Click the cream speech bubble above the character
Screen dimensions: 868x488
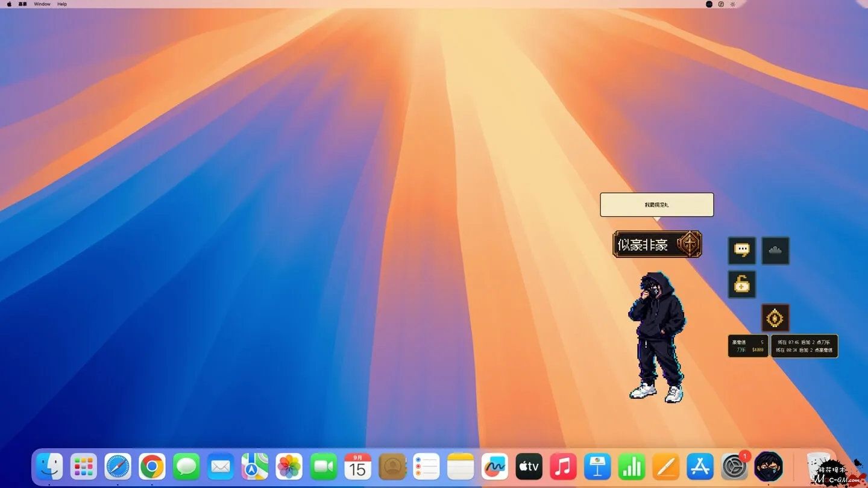656,205
